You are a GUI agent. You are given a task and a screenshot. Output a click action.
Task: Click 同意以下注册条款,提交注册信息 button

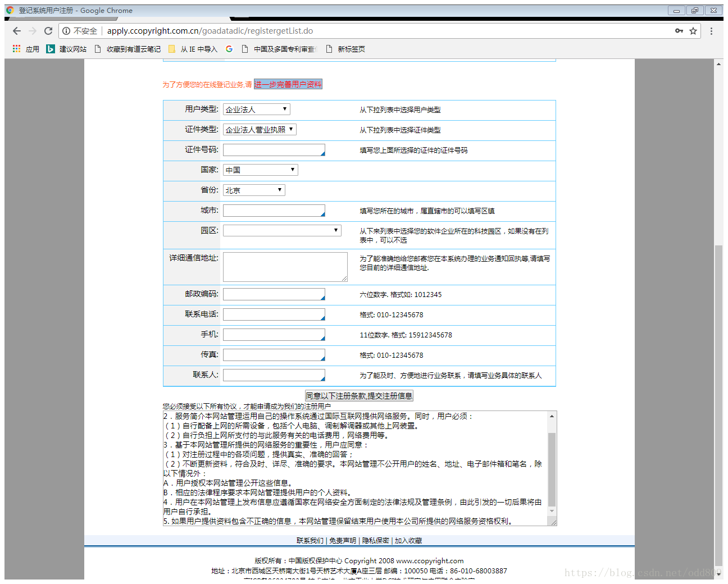click(359, 396)
